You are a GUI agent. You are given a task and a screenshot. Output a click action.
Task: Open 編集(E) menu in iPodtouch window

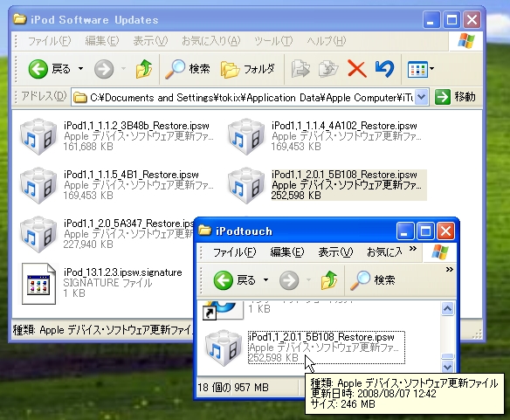click(287, 252)
